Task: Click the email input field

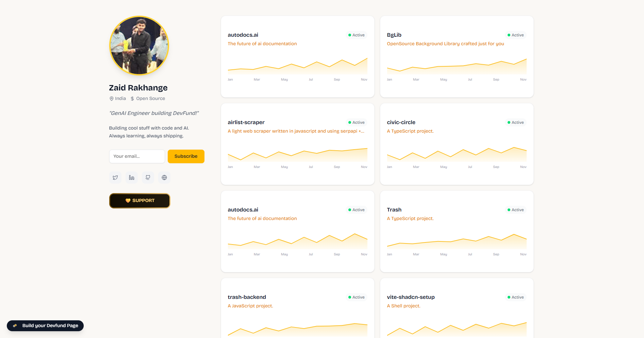Action: (137, 156)
